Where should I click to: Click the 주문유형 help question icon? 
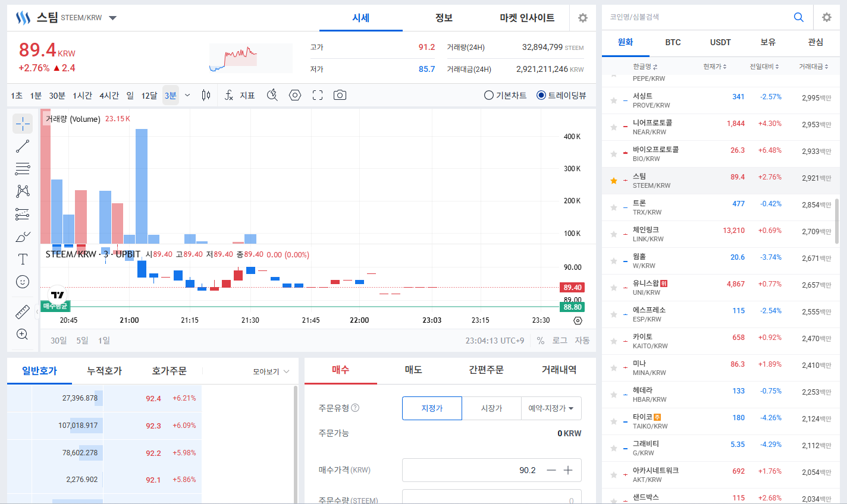click(x=355, y=408)
